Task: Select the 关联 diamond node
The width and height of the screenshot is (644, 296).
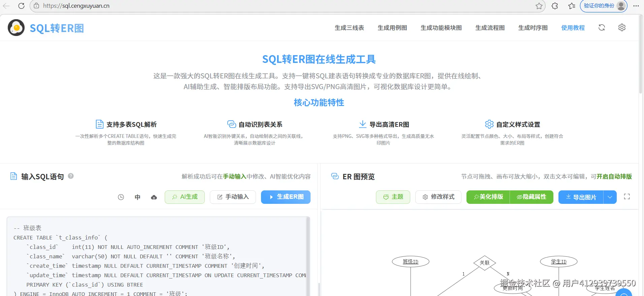Action: tap(485, 263)
